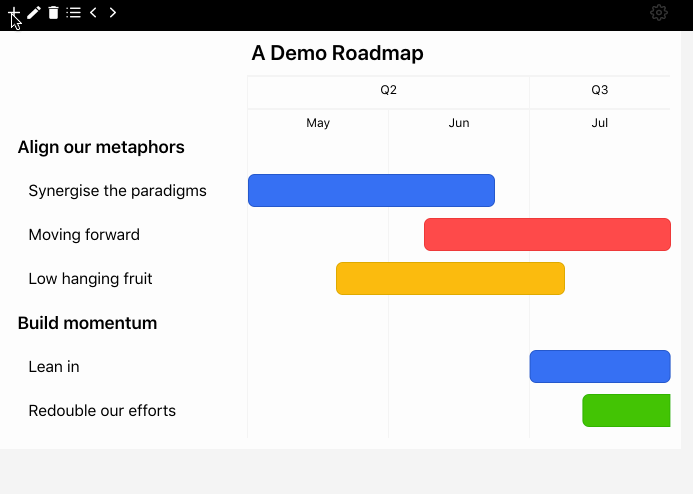Click the Low hanging fruit label
The image size is (693, 494).
90,279
